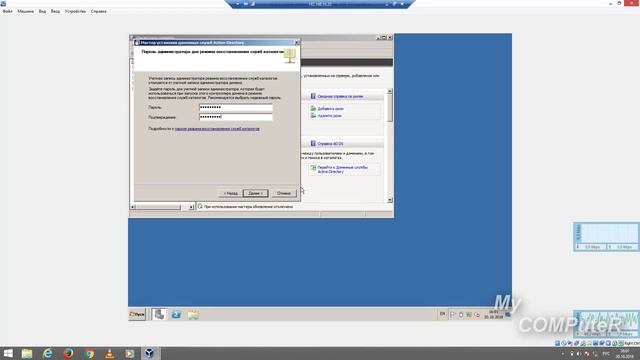640x360 pixels.
Task: Open Internet Explorer from host taskbar
Action: click(48, 353)
